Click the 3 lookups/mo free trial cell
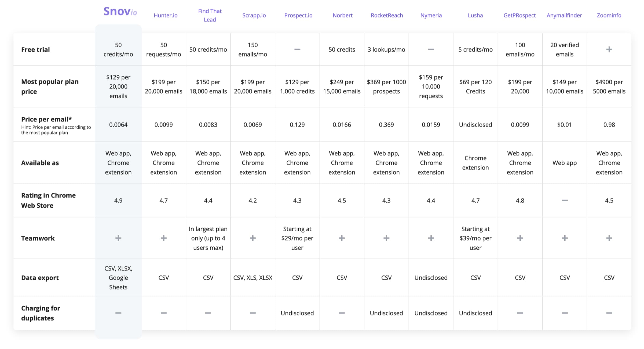The height and width of the screenshot is (349, 644). point(386,49)
